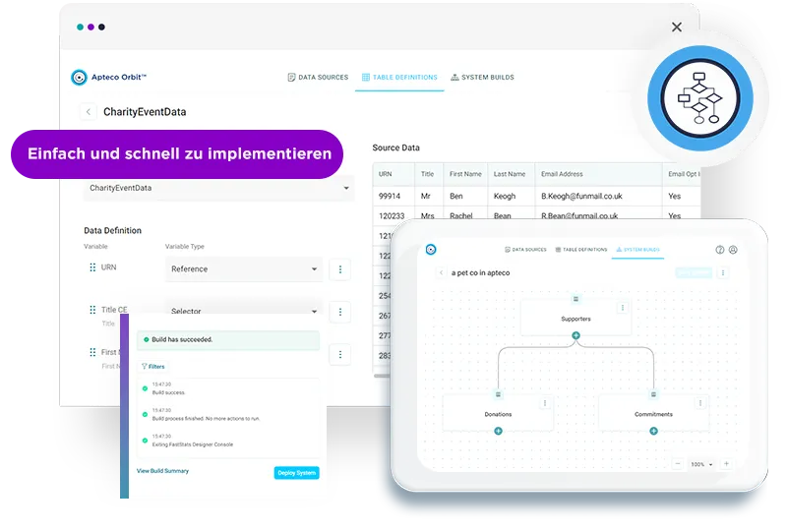Open the DATA SOURCES tab in main window
Image resolution: width=787 pixels, height=532 pixels.
tap(318, 78)
